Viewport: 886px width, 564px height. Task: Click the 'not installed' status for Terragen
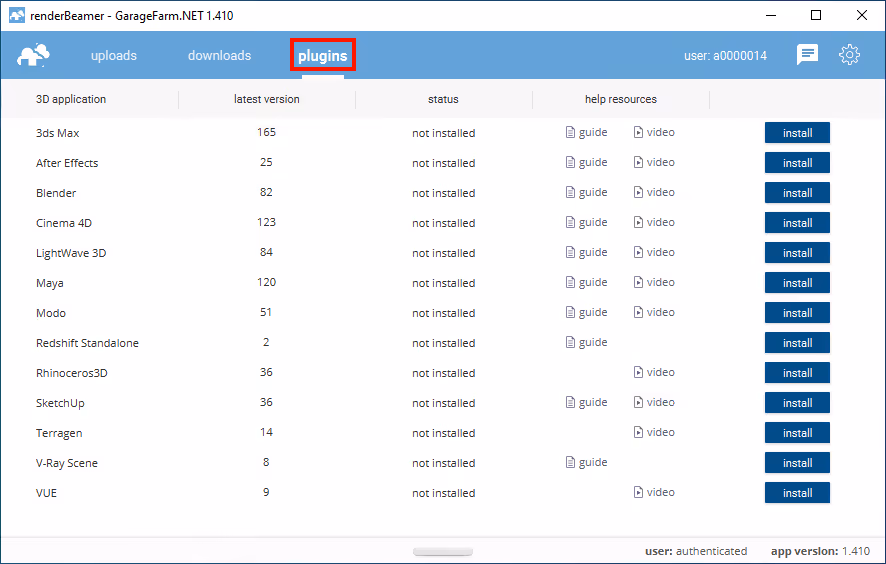[444, 433]
